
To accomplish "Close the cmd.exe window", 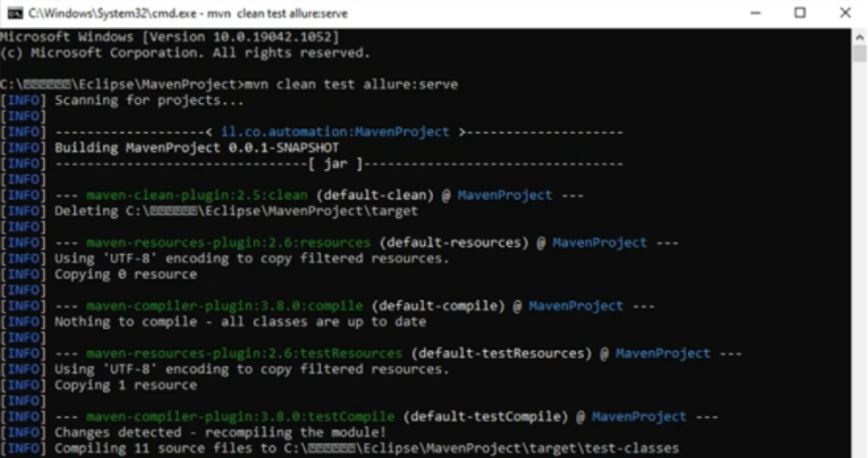I will pos(844,13).
